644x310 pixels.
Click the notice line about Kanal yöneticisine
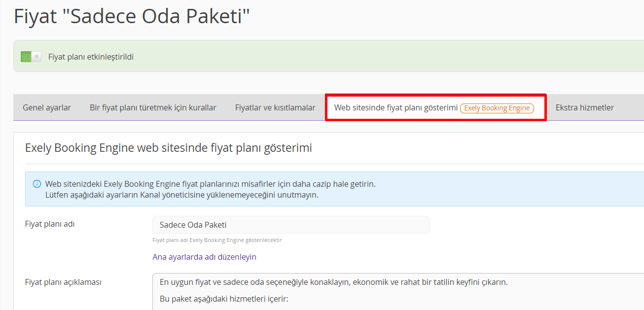click(182, 195)
